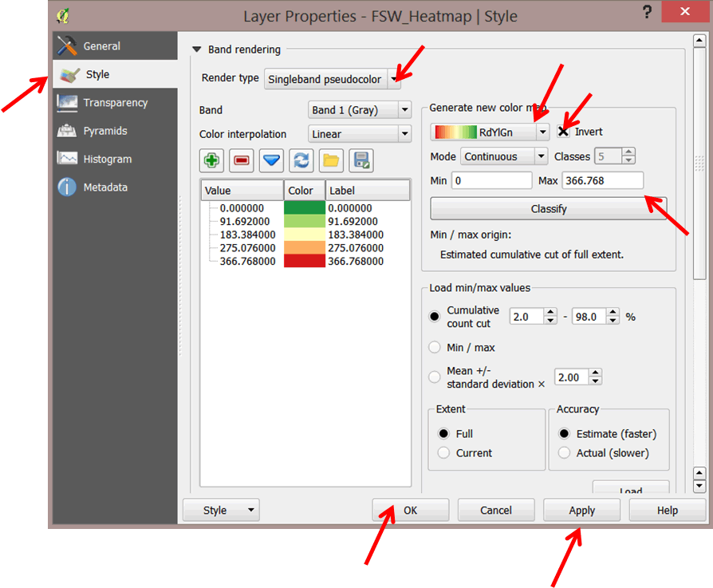Click the sort colormap items blue arrow icon
Viewport: 713px width, 588px height.
(x=271, y=160)
